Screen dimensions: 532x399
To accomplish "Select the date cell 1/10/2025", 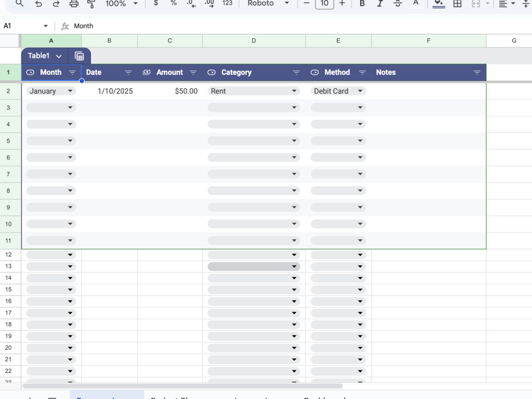I will (x=110, y=91).
